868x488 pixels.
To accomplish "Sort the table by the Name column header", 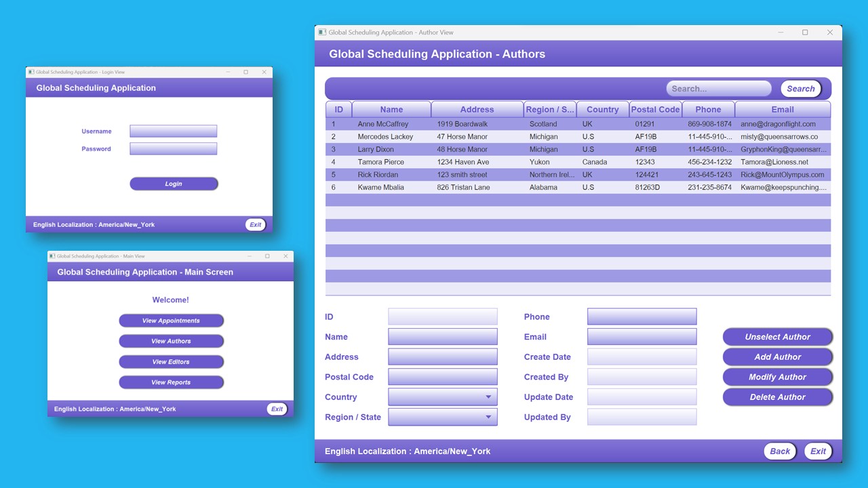I will point(391,109).
